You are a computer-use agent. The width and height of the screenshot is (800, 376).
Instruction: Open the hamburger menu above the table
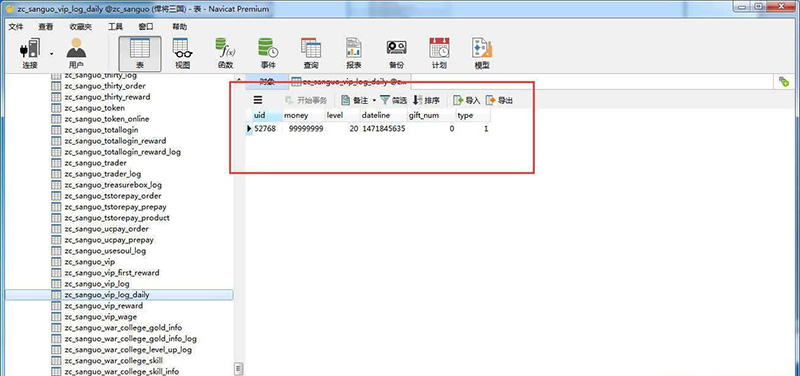pyautogui.click(x=258, y=100)
